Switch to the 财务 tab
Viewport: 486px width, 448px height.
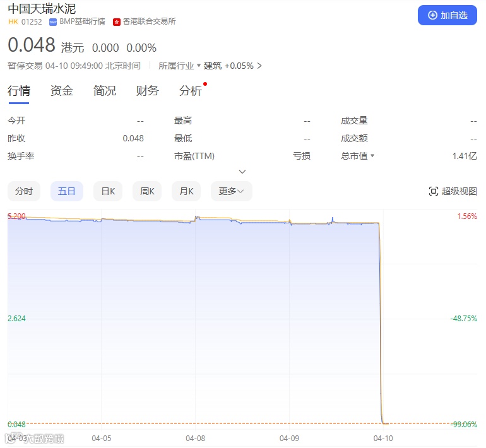(x=147, y=91)
